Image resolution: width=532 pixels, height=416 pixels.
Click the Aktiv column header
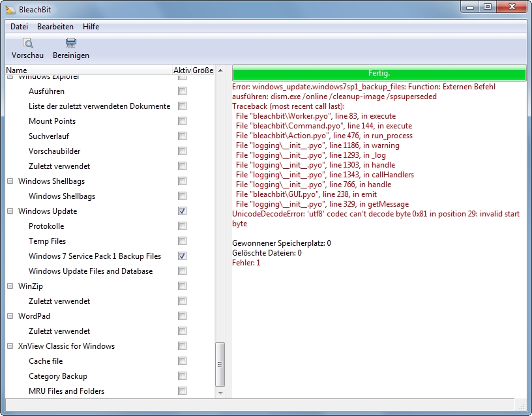(x=182, y=70)
